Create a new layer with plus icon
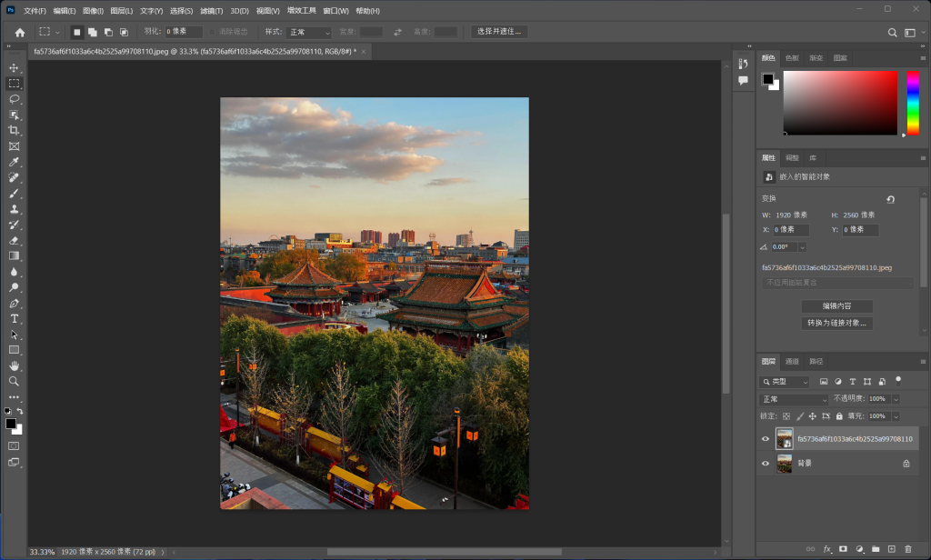The image size is (931, 560). click(891, 549)
